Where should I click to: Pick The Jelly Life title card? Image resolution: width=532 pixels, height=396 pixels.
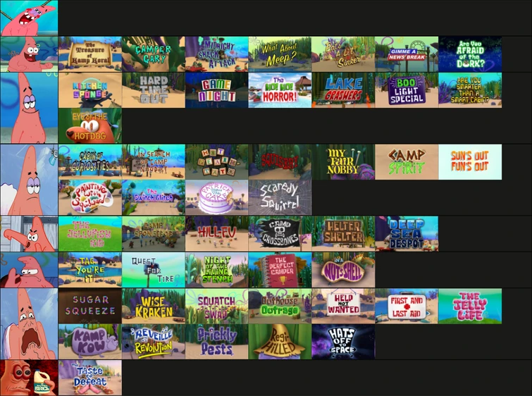click(470, 306)
